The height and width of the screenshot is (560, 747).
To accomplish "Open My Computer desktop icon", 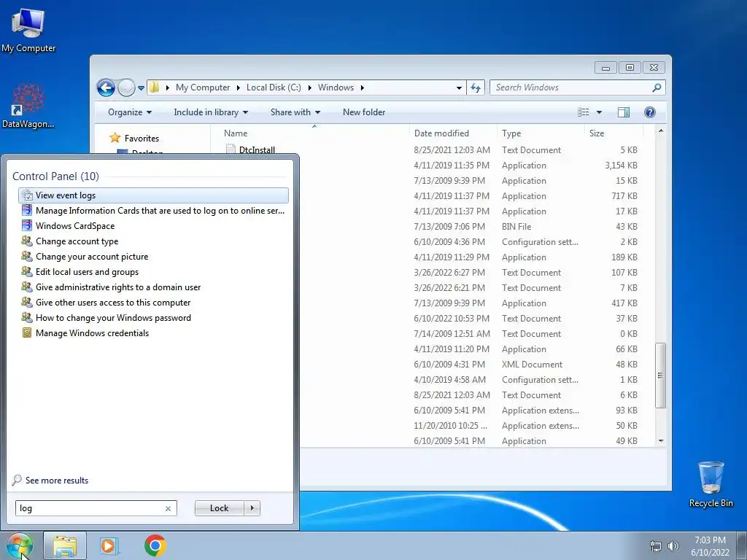I will pos(28,30).
